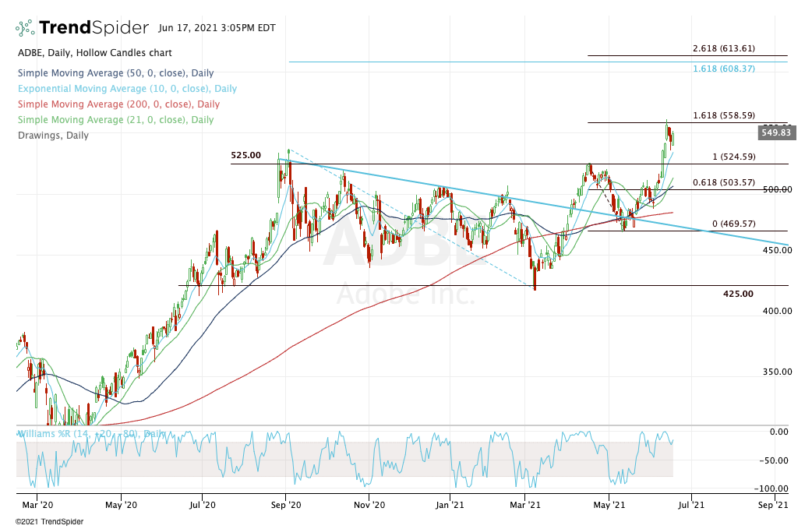The image size is (812, 529).
Task: Click the 425.00 support level label
Action: [739, 294]
